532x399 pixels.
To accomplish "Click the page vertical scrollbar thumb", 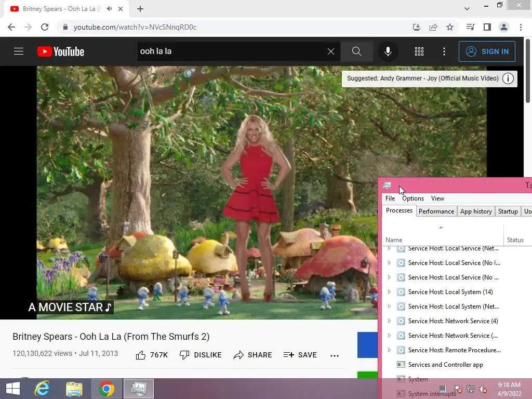I will (x=528, y=70).
